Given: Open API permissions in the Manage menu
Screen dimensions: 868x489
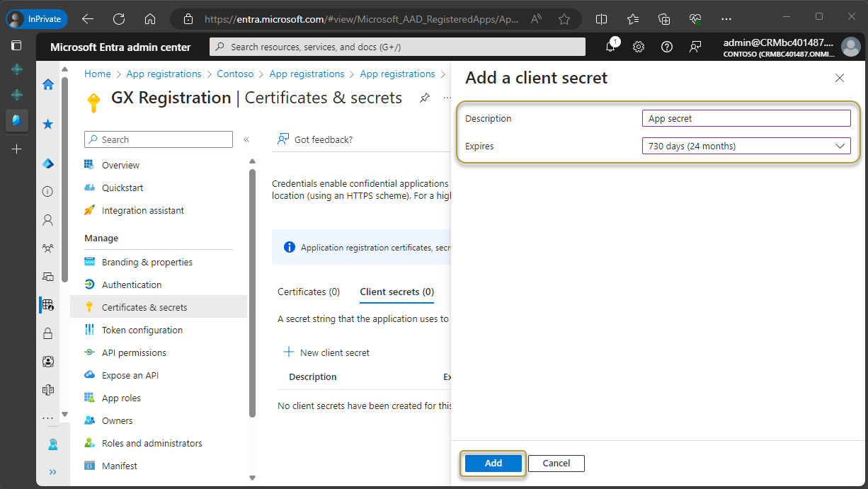Looking at the screenshot, I should point(134,352).
